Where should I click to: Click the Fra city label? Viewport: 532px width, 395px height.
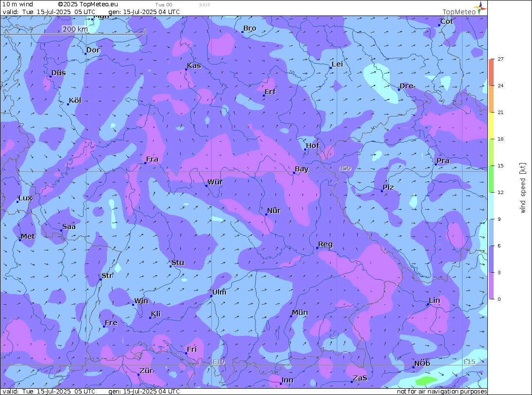coord(152,159)
